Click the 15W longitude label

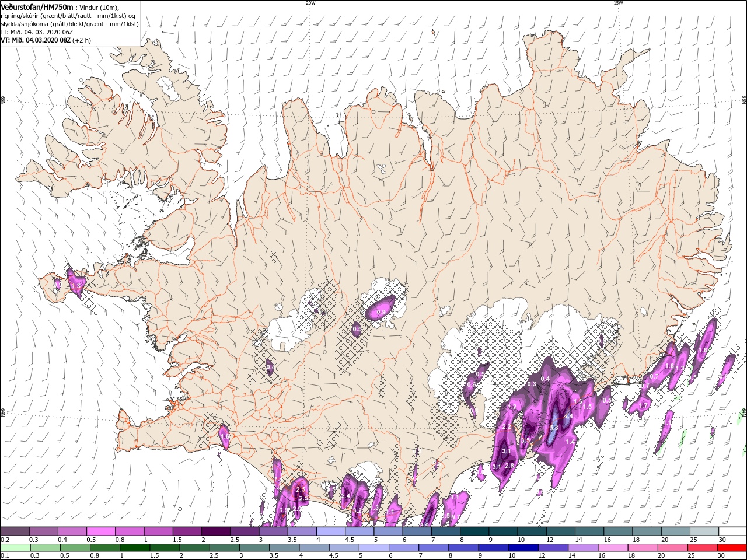pyautogui.click(x=618, y=3)
